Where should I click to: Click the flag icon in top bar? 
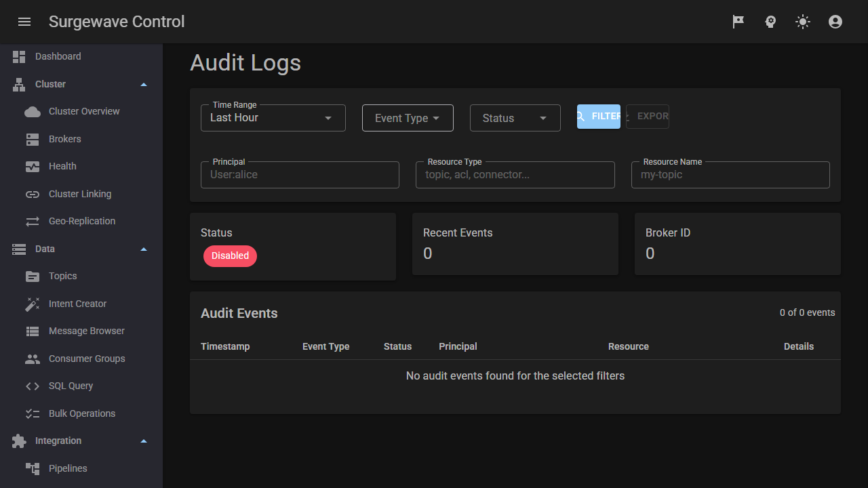pyautogui.click(x=738, y=22)
